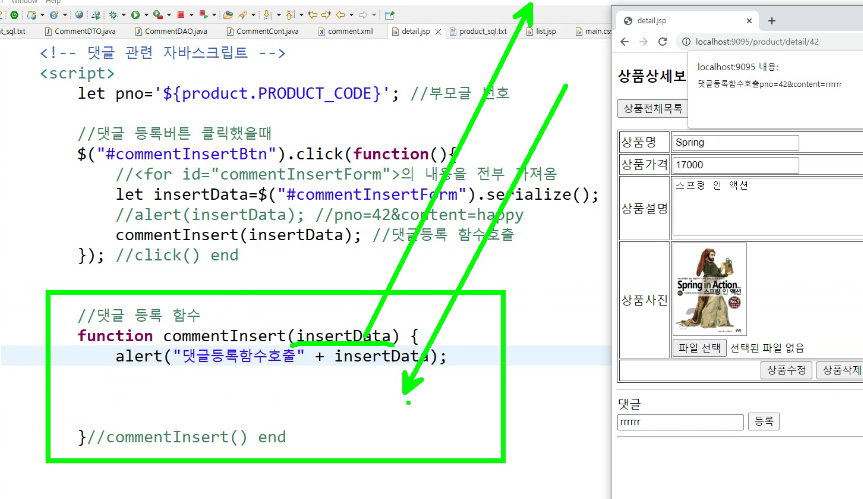Click the browser Back arrow in Chrome

[624, 42]
